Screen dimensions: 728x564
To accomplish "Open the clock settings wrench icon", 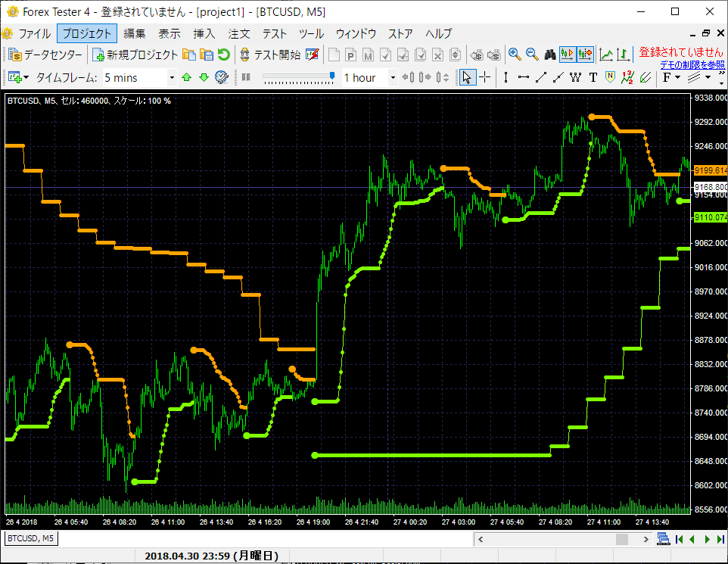I will click(222, 77).
